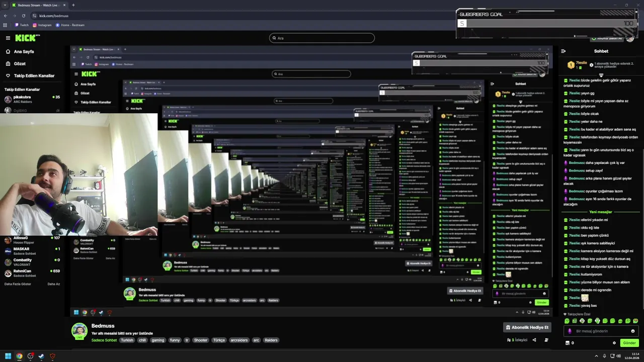Image resolution: width=644 pixels, height=362 pixels.
Task: Open the browser tab search dropdown
Action: [6, 5]
